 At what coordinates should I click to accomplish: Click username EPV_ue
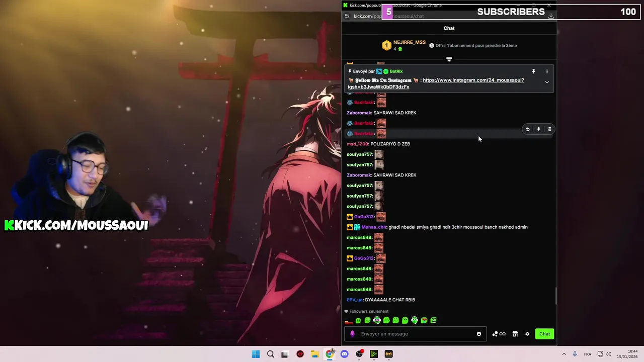point(354,300)
